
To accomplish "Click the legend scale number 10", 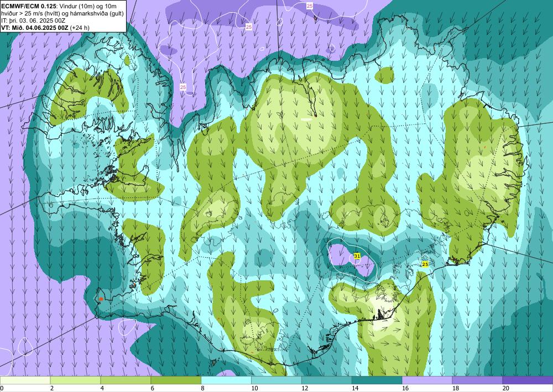I will click(x=254, y=389).
